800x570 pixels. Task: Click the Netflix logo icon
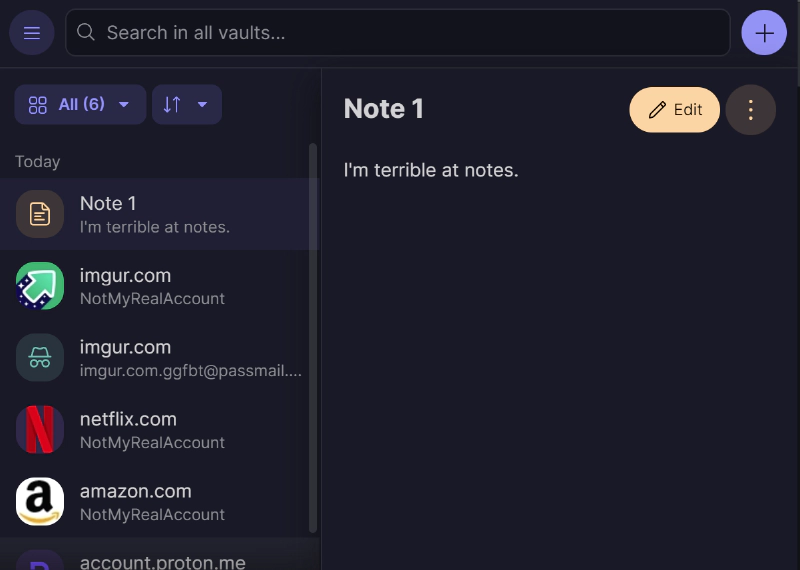40,430
